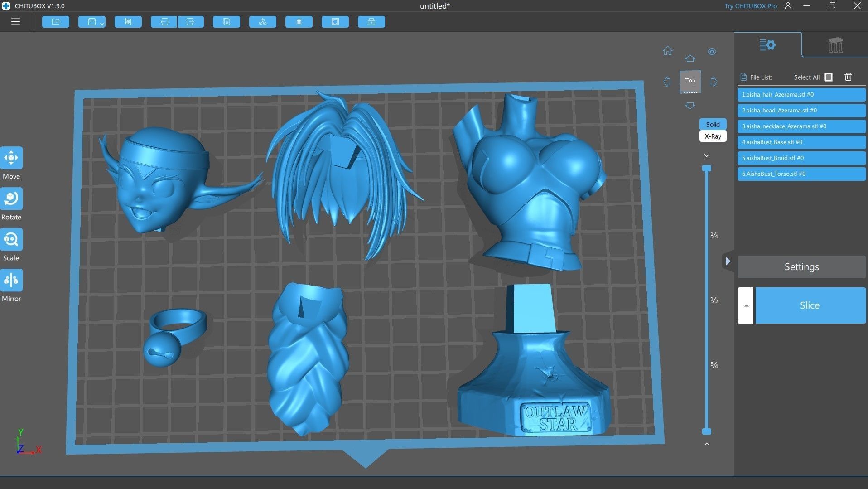Select 1.aisha_hair_Azerama.stl in file list
868x489 pixels.
tap(801, 95)
